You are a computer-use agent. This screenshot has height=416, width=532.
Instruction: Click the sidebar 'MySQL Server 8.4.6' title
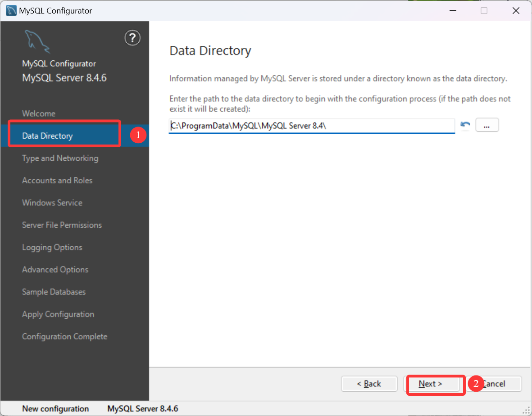(x=64, y=78)
